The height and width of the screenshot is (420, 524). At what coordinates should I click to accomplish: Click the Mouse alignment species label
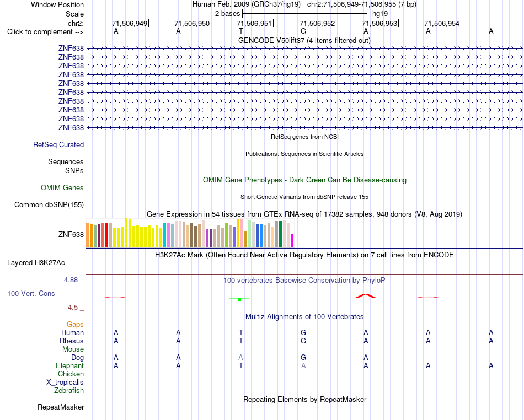coord(73,349)
